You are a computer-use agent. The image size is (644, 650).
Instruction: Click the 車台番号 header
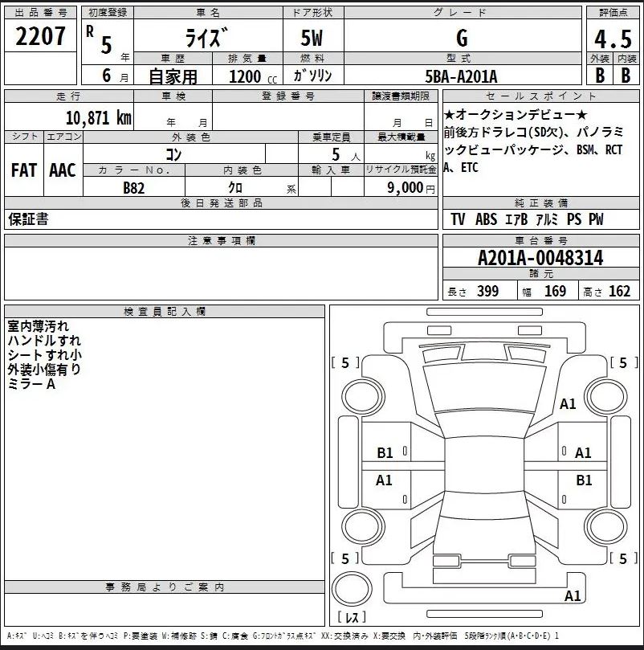tap(540, 241)
